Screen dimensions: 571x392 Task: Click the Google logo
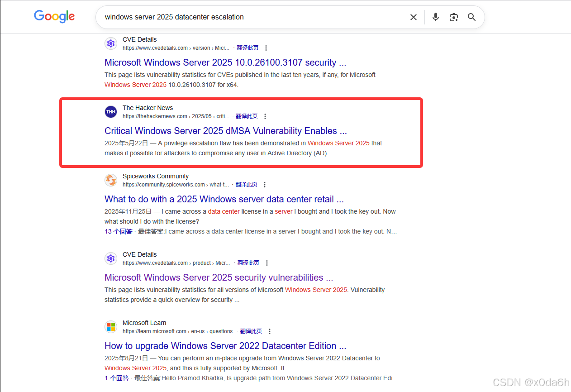[54, 17]
